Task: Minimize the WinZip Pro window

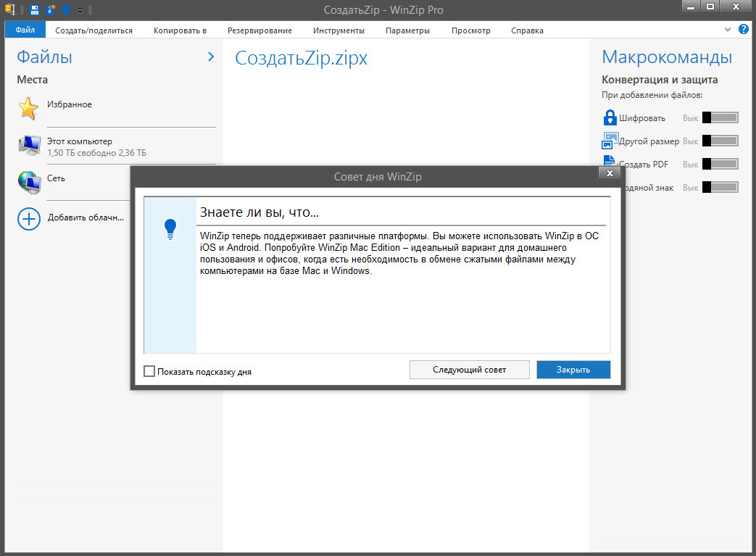Action: tap(691, 7)
